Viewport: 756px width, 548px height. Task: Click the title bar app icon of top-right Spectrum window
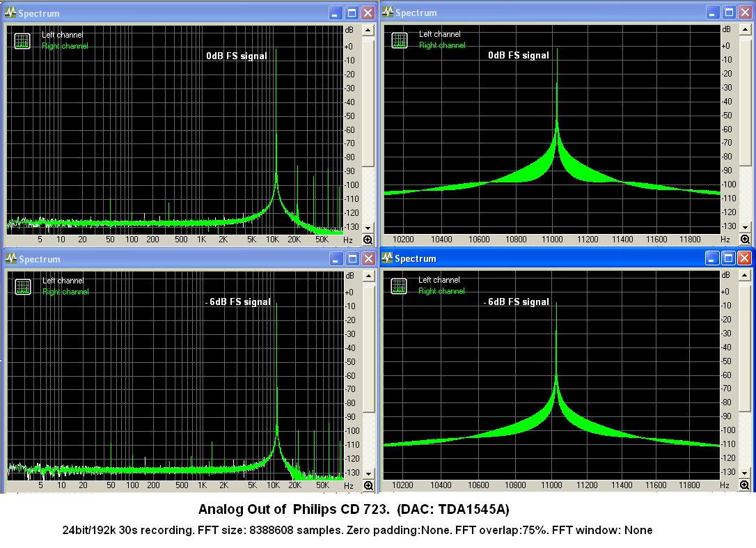[388, 13]
